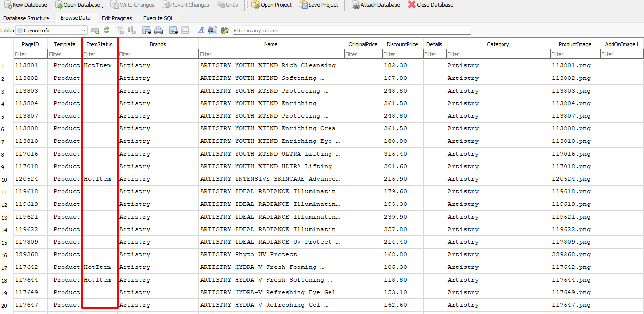Click the ProductImage column header
Screen dimensions: 644x314
tap(575, 44)
